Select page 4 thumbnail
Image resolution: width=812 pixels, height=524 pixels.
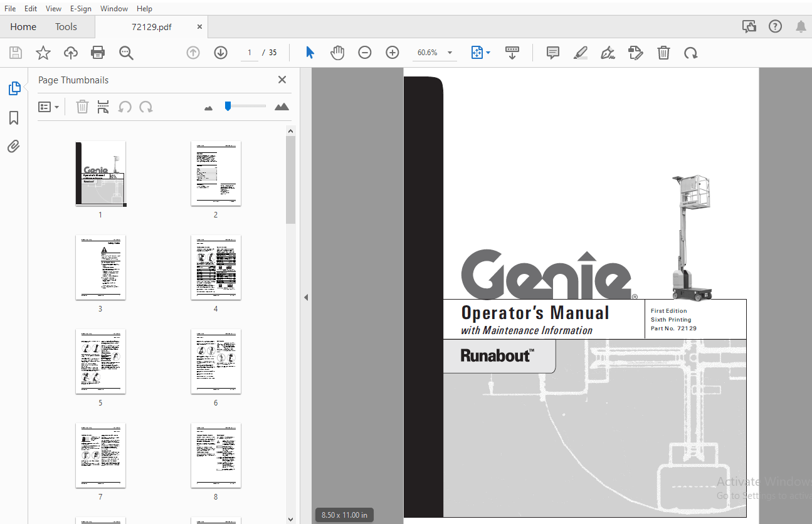(x=216, y=267)
